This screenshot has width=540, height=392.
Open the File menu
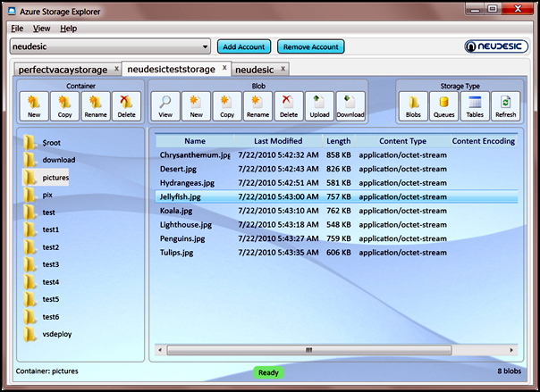(17, 29)
